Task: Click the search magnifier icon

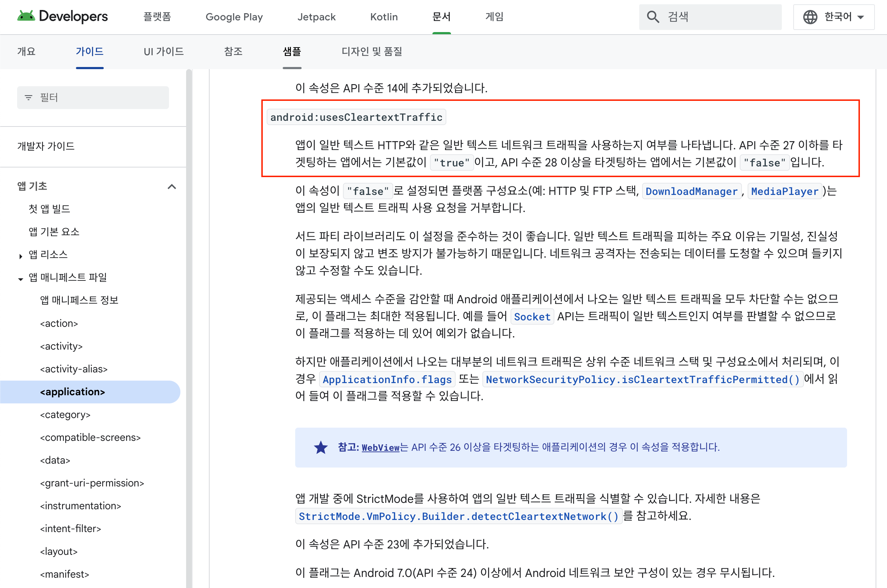Action: point(652,17)
